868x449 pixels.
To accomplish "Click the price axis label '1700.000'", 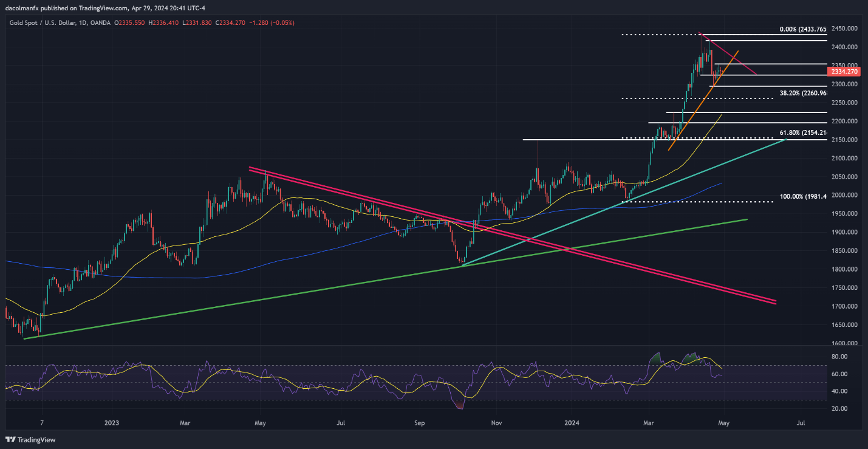I will [844, 306].
